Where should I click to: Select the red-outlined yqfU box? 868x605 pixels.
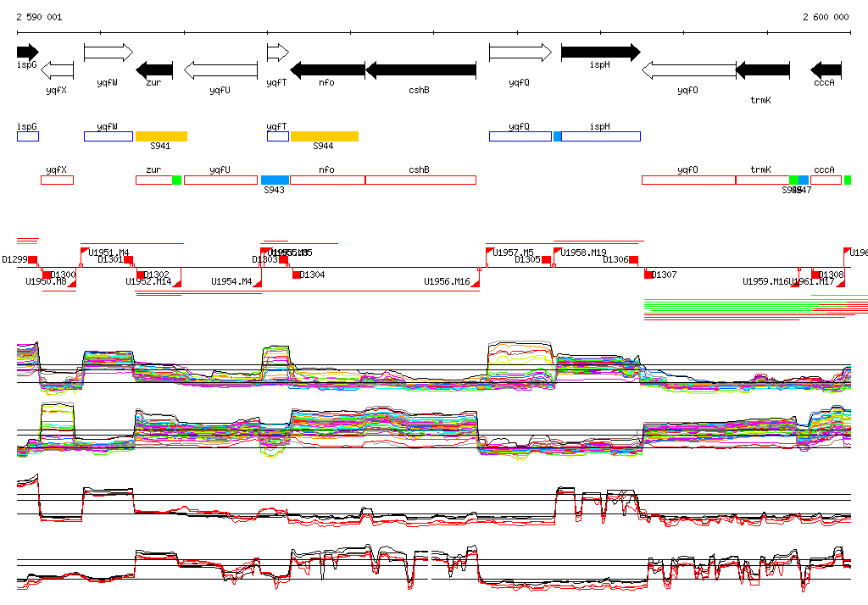point(221,180)
